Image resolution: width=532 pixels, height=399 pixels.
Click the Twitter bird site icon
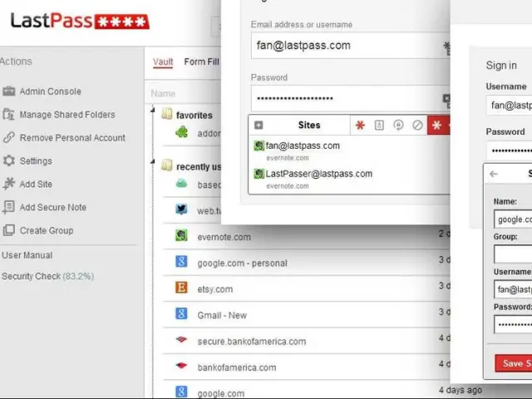181,209
